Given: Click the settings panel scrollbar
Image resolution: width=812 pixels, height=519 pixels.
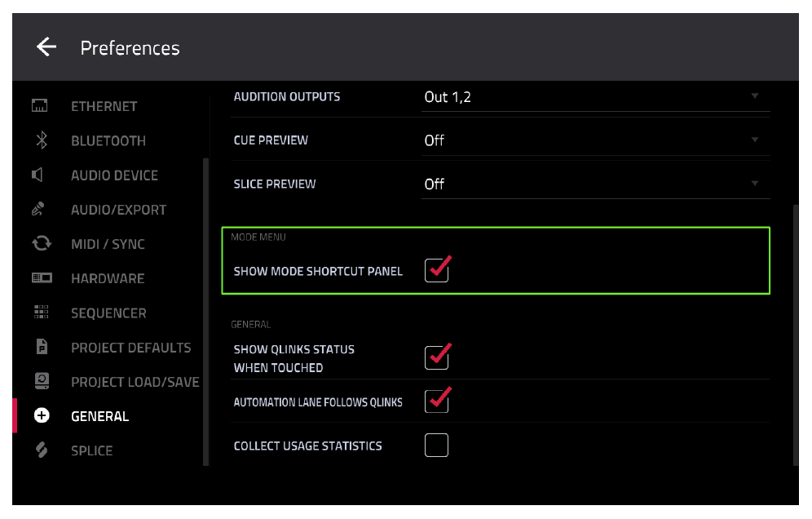Looking at the screenshot, I should point(796,335).
